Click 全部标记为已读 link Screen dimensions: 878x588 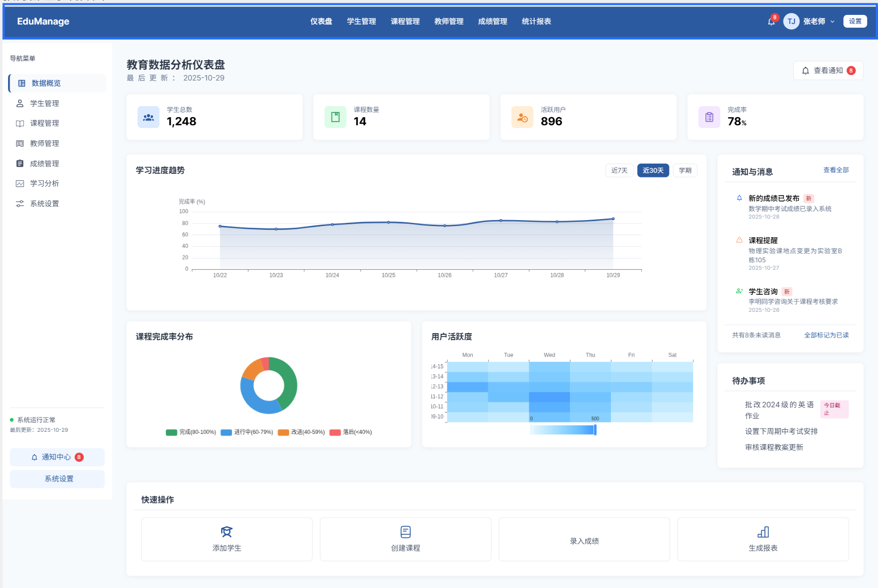pos(826,335)
